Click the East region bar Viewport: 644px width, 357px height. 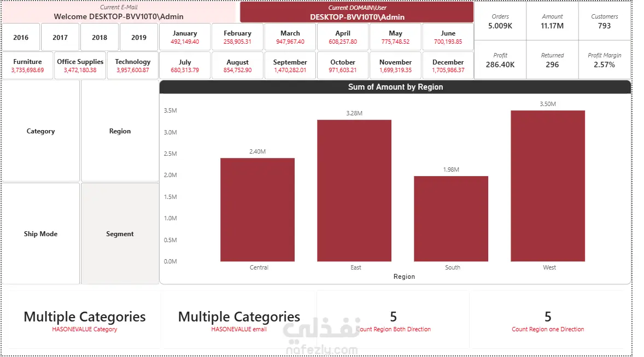(354, 191)
